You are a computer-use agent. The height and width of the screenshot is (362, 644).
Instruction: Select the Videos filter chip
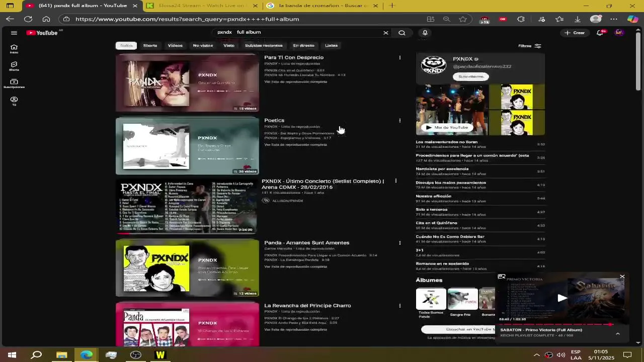(x=175, y=46)
